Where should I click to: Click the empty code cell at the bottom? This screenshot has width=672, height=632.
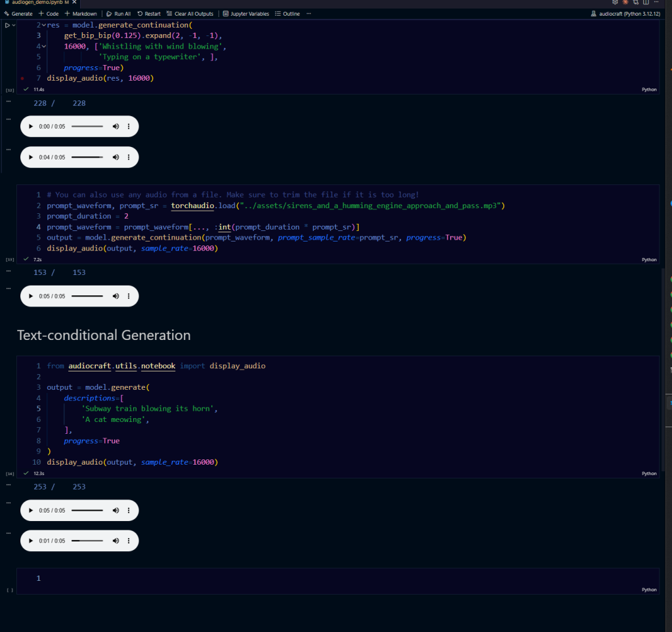point(328,578)
